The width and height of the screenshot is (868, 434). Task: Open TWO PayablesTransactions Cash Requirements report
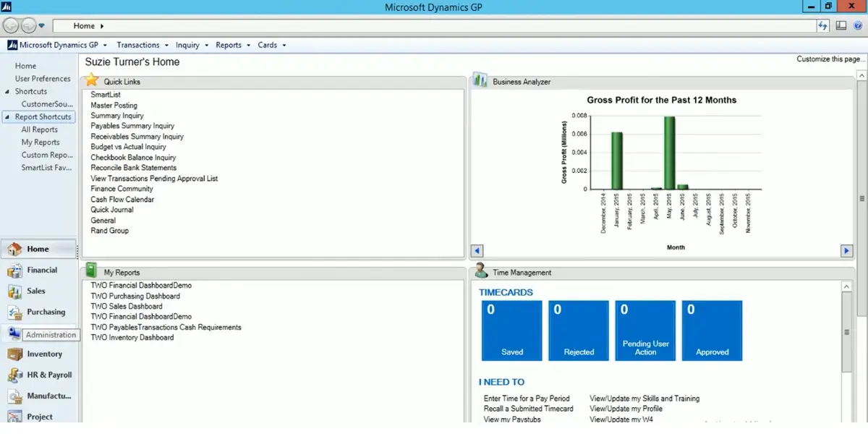(x=166, y=328)
